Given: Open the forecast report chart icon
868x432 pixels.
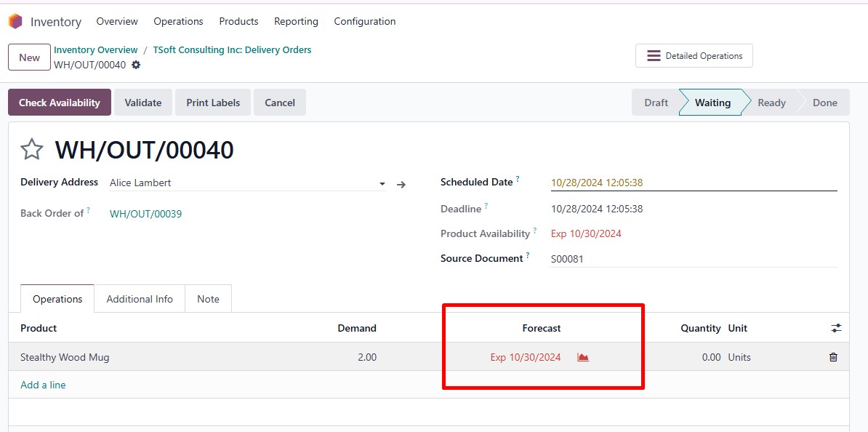Looking at the screenshot, I should pos(583,357).
